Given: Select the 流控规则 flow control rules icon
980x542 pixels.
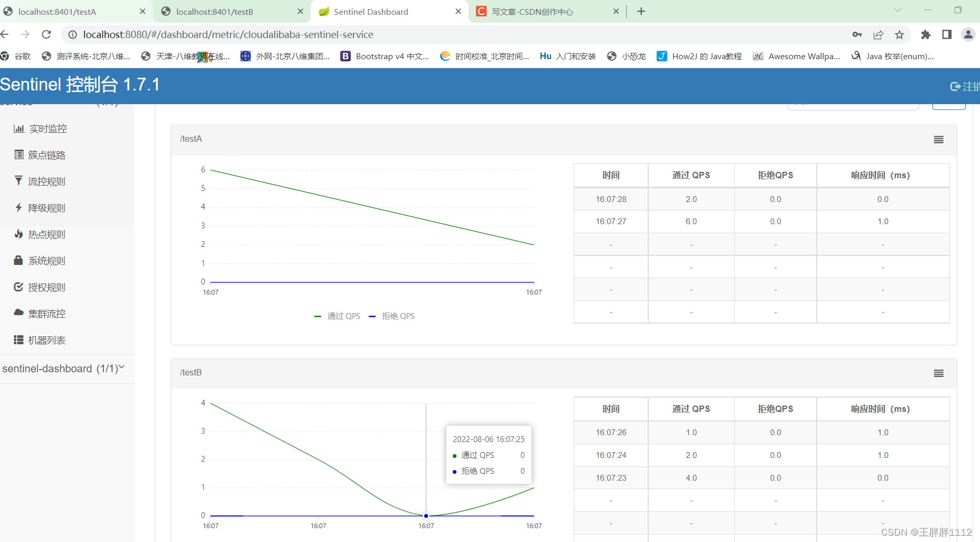Looking at the screenshot, I should (x=18, y=181).
